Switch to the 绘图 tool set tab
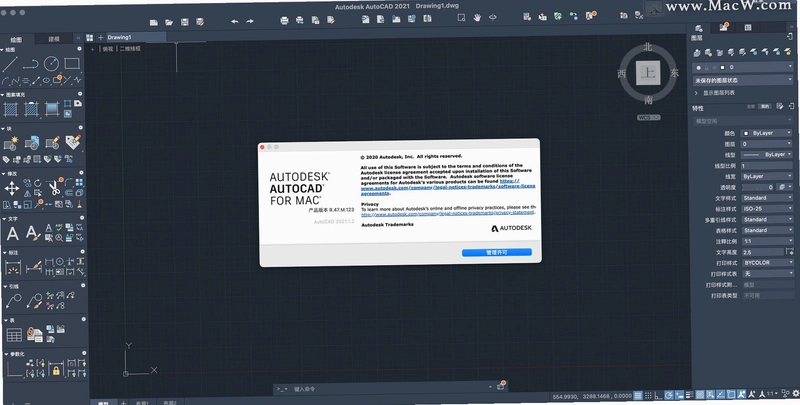 16,39
